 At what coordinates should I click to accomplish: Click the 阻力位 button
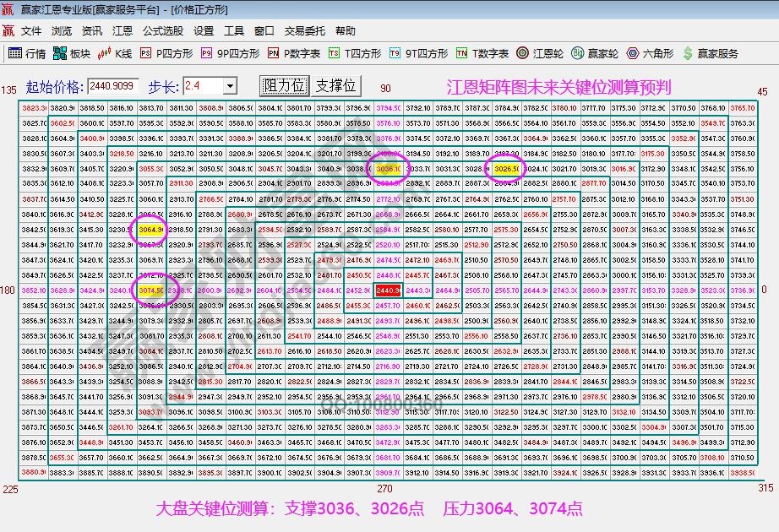coord(286,86)
